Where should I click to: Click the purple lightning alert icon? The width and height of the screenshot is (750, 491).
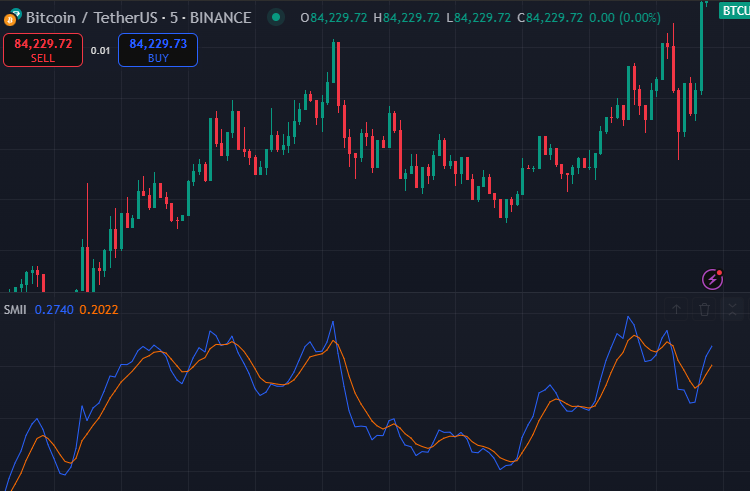point(712,279)
